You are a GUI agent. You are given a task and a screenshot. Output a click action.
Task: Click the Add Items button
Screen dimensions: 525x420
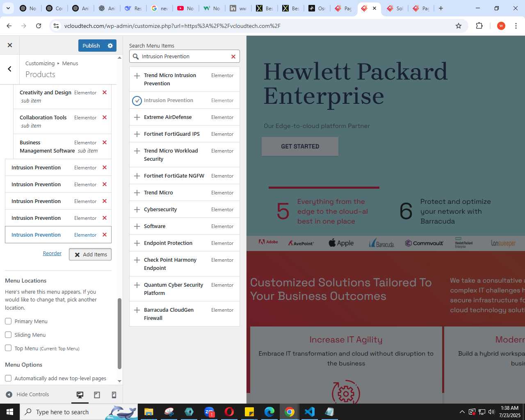click(90, 255)
